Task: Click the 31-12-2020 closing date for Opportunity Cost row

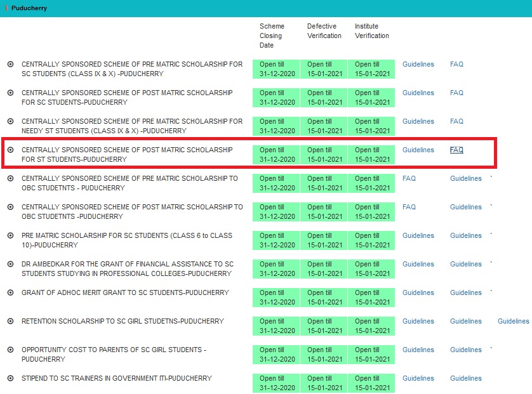Action: coord(277,358)
